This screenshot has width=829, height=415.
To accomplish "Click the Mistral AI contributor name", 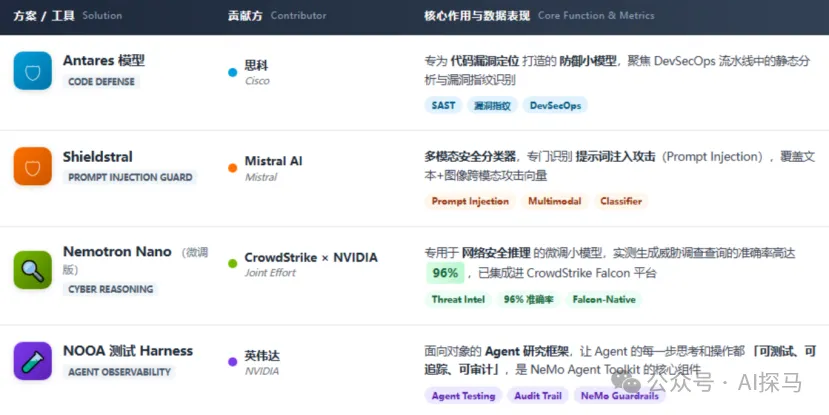I will click(x=273, y=161).
